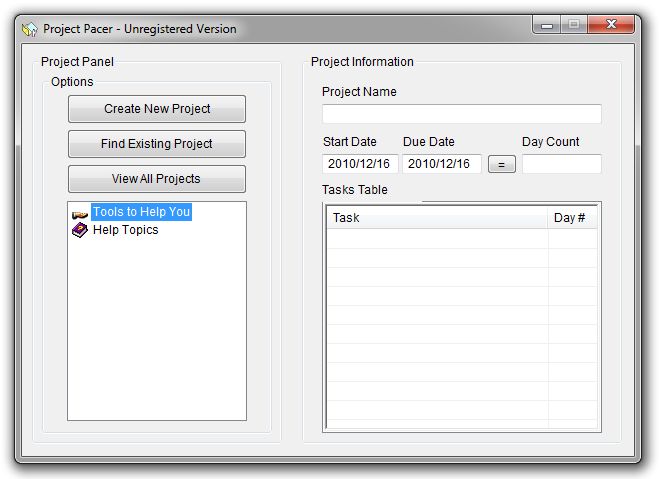659x479 pixels.
Task: Open Find Existing Project
Action: [x=157, y=144]
